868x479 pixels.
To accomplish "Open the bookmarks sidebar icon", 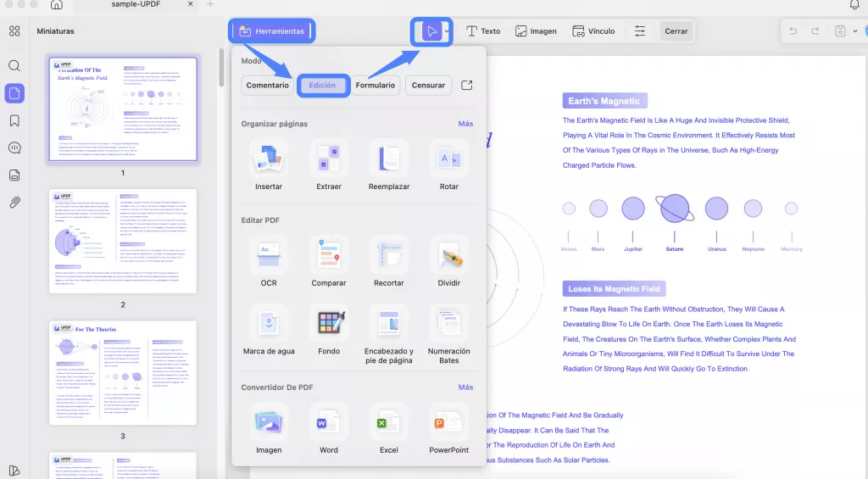I will coord(14,120).
